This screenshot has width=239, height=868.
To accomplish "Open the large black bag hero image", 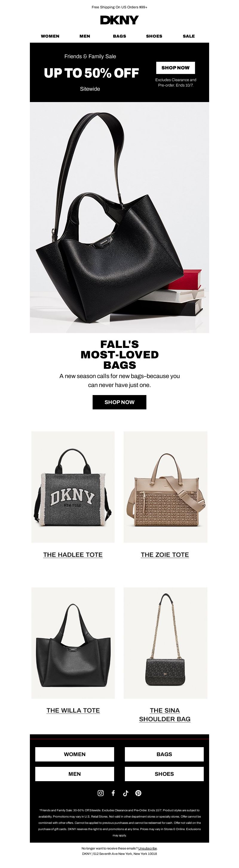I will tap(119, 217).
